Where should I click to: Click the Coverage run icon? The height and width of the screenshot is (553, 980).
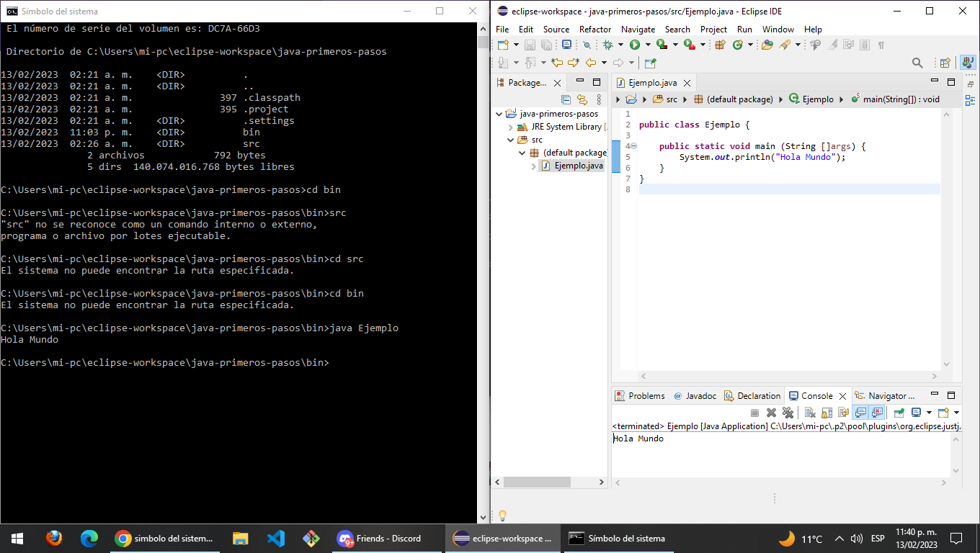coord(662,45)
